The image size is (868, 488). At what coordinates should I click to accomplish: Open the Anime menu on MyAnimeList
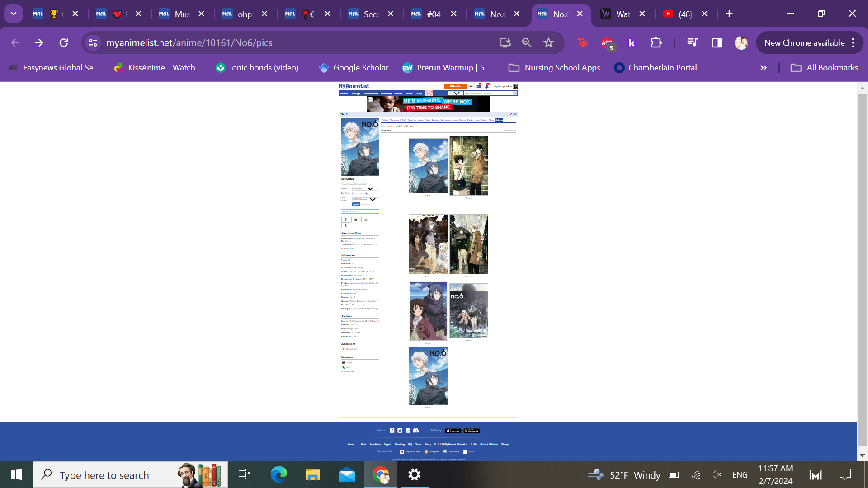344,94
